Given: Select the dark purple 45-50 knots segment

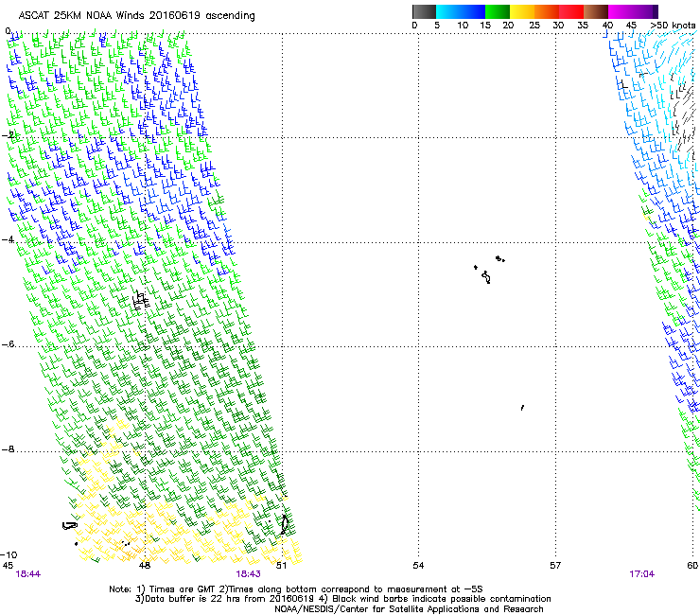Looking at the screenshot, I should coord(645,11).
